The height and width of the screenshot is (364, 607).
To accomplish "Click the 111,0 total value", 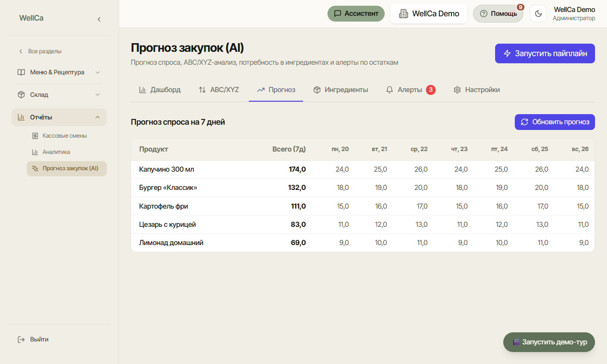I will (298, 206).
